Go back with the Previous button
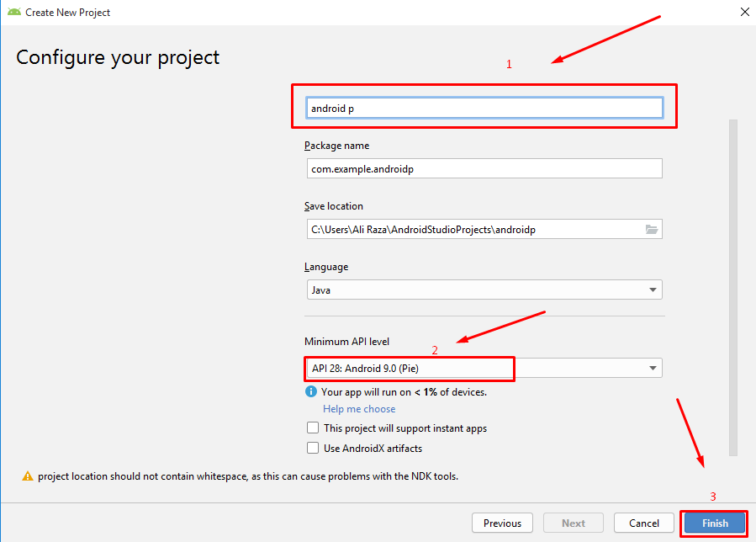The image size is (756, 542). (502, 523)
